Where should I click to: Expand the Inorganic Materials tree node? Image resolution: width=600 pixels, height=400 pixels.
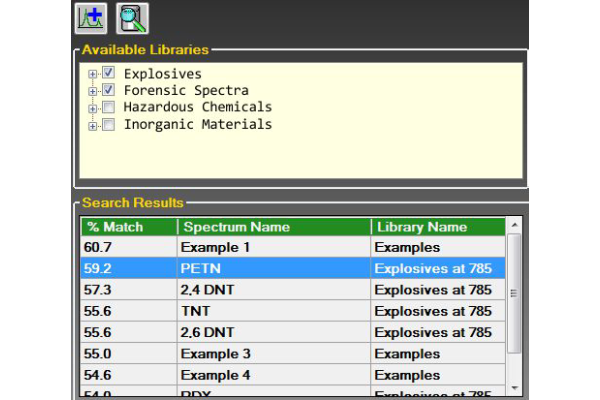point(93,126)
